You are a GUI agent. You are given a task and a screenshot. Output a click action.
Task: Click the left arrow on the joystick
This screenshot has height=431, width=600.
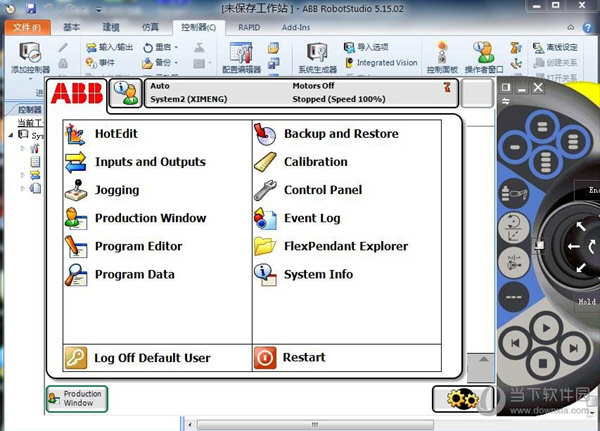574,247
